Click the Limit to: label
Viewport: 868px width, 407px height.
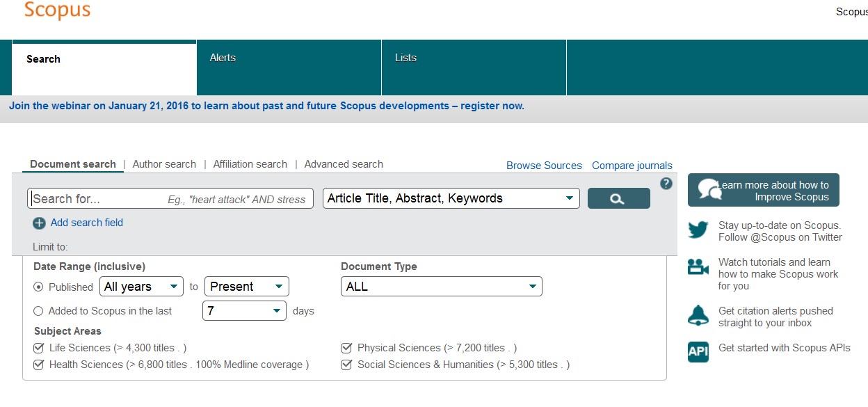[x=50, y=247]
